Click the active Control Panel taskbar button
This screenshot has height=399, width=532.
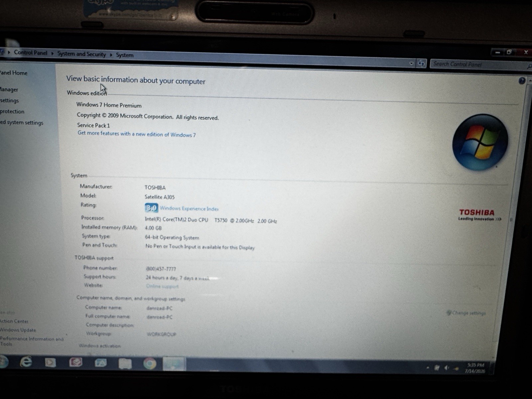[174, 364]
